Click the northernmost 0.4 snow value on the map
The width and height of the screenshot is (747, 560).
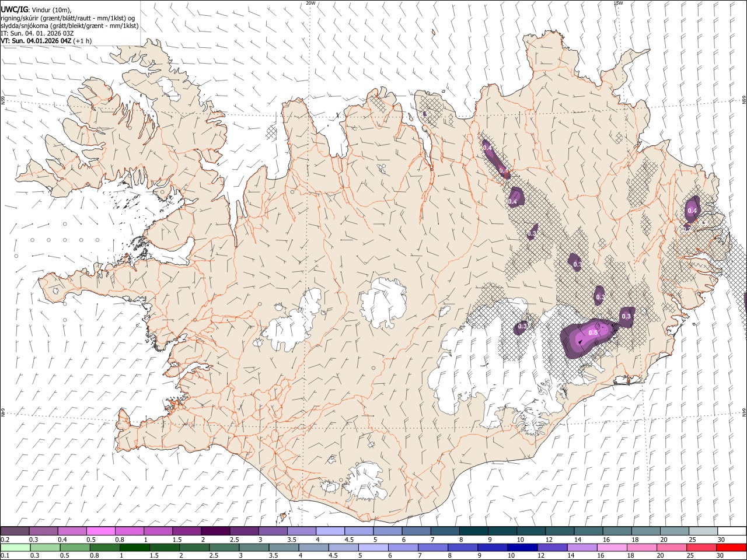tap(488, 149)
